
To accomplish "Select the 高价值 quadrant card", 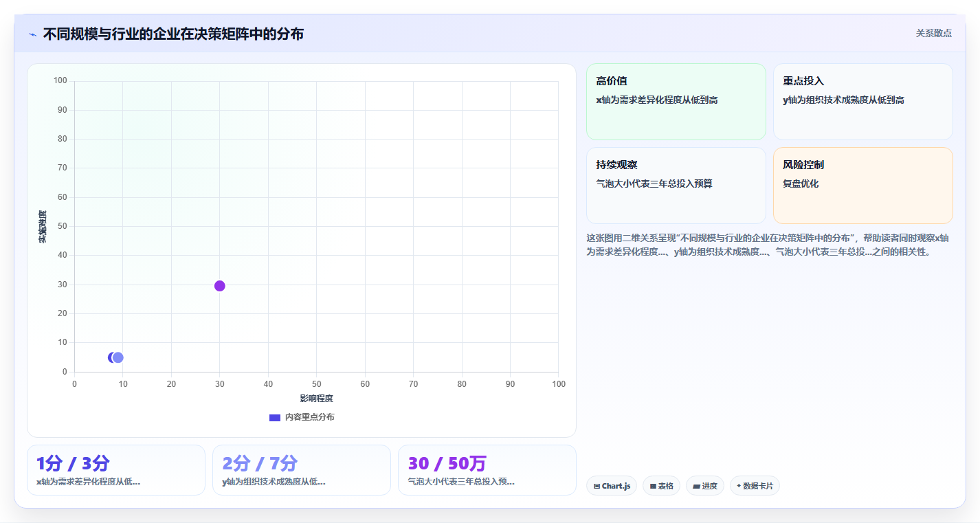I will [x=676, y=102].
